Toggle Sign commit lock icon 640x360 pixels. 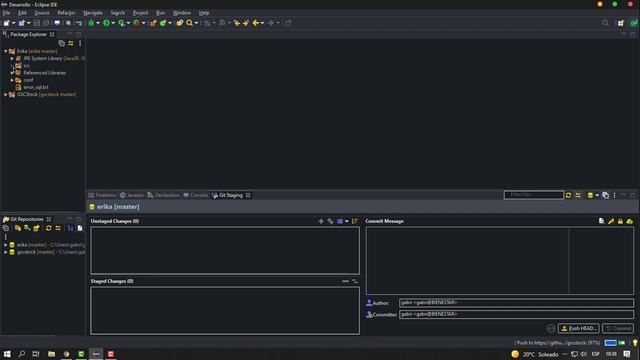click(620, 221)
